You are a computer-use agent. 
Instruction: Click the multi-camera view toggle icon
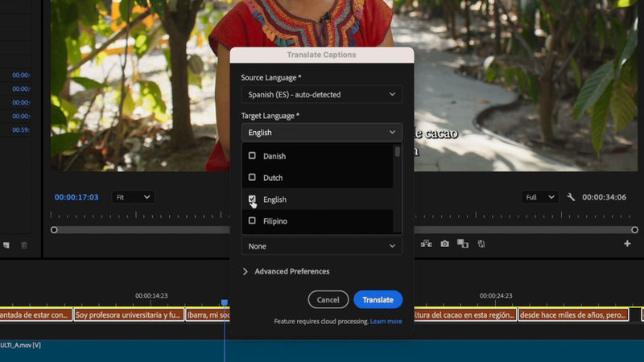tap(427, 244)
